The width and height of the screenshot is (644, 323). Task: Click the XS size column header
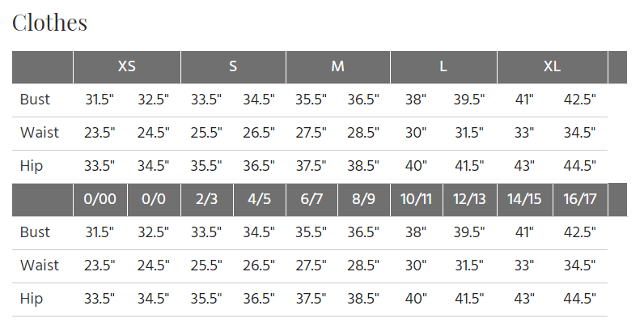(127, 67)
